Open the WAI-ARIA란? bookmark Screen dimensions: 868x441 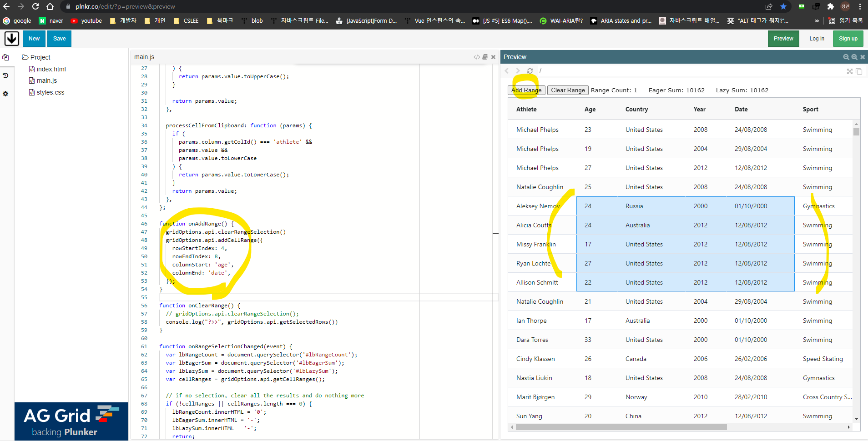(561, 20)
